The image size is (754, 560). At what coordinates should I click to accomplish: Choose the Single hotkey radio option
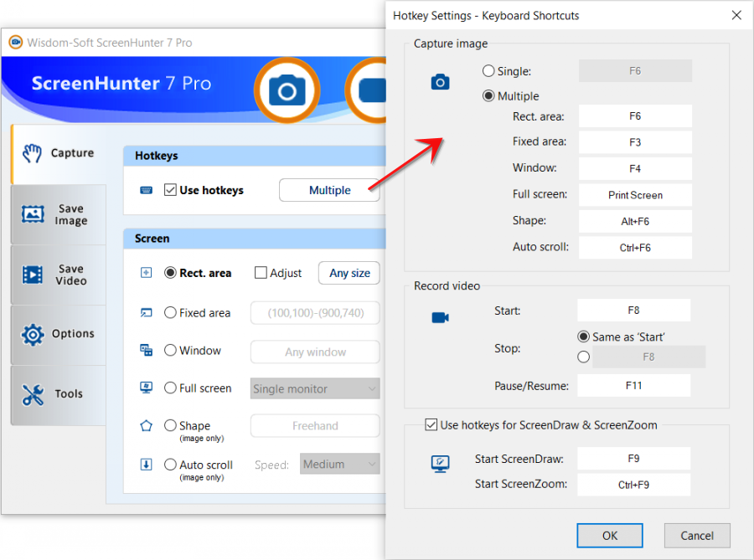tap(488, 71)
